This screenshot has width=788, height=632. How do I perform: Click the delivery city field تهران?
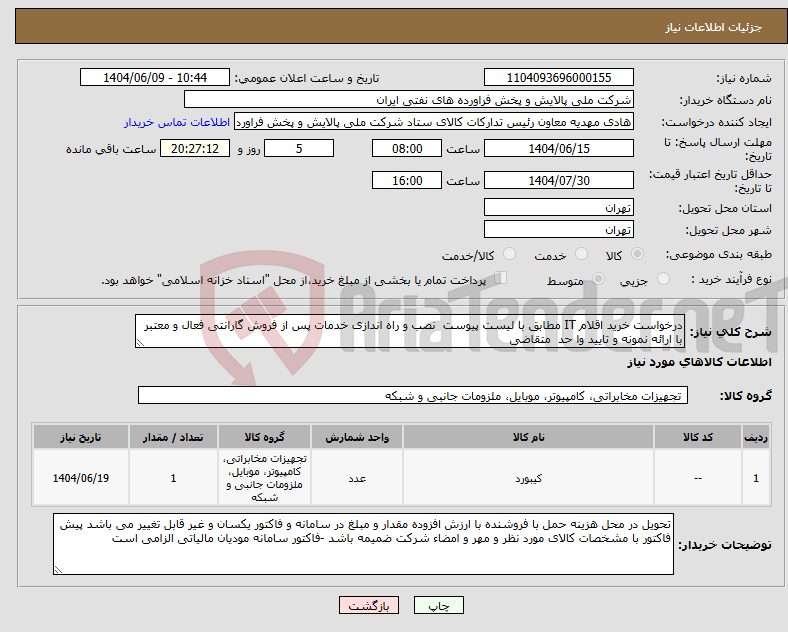tap(558, 229)
